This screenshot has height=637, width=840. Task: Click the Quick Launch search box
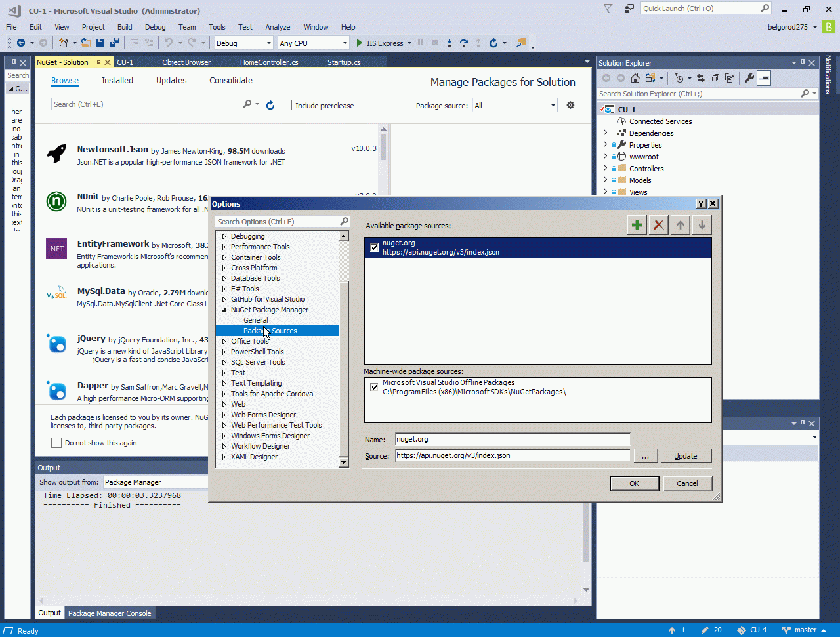pyautogui.click(x=706, y=9)
